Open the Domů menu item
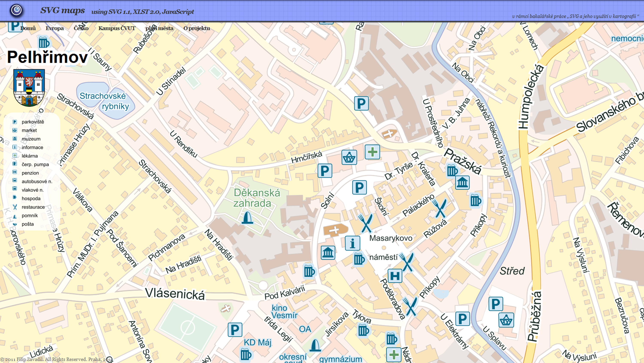 [28, 28]
